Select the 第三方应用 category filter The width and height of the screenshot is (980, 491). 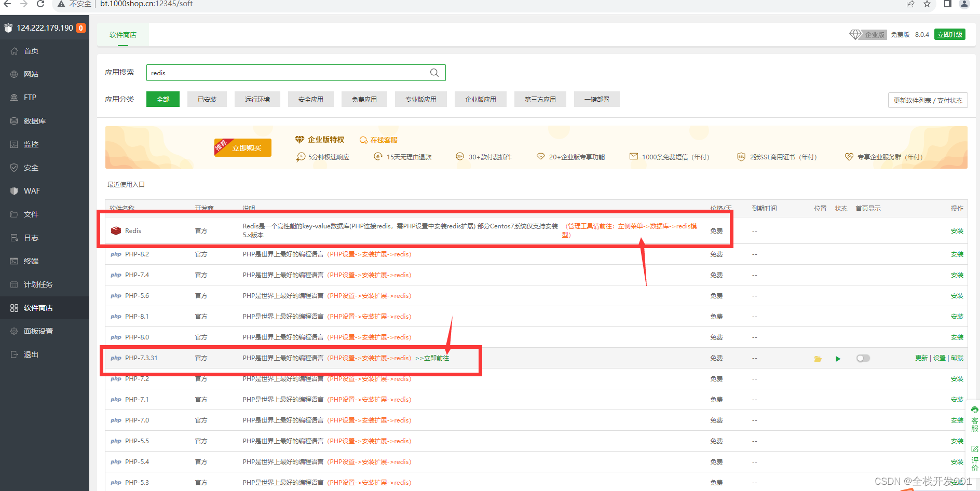540,99
